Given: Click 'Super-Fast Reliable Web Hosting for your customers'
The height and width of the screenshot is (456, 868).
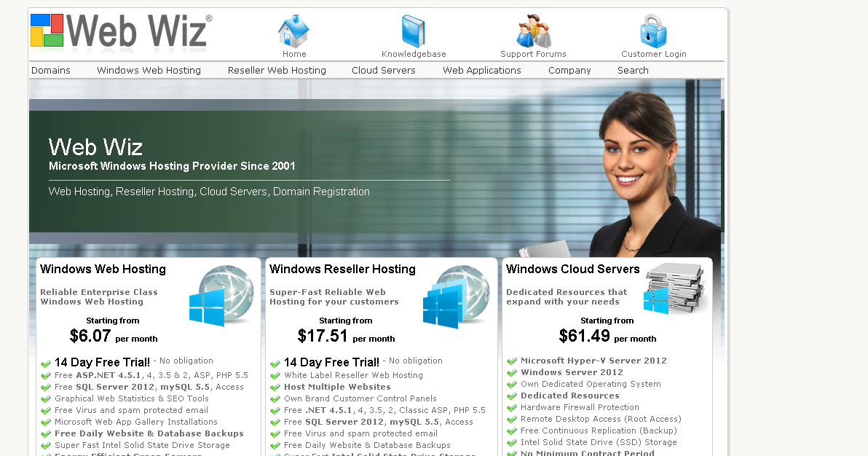Looking at the screenshot, I should [334, 297].
